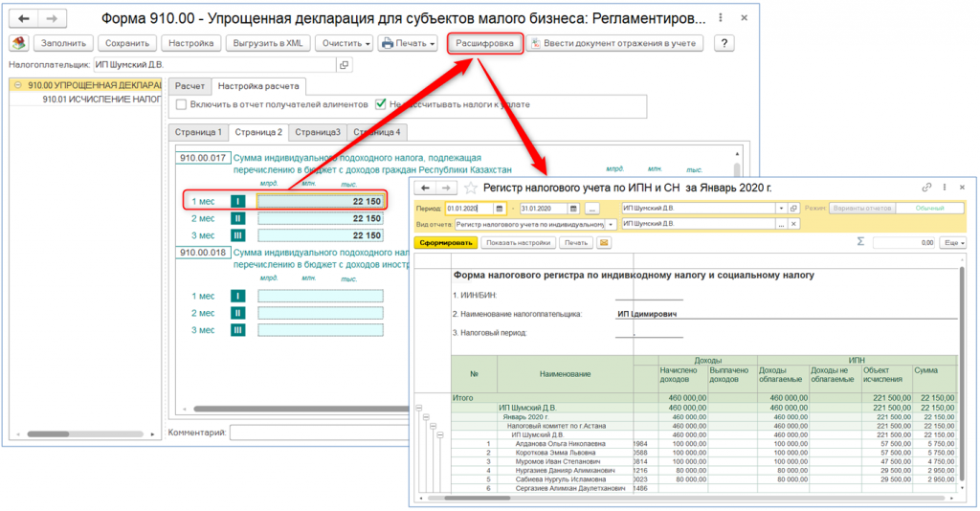Open three-dot menu of Регистр window
Screen dimensions: 980x511
(x=945, y=188)
